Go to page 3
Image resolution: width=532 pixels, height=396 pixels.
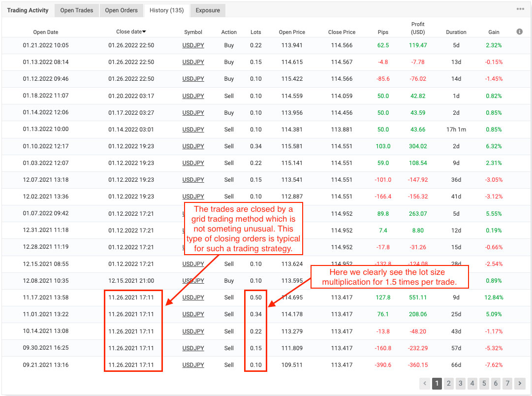coord(461,383)
